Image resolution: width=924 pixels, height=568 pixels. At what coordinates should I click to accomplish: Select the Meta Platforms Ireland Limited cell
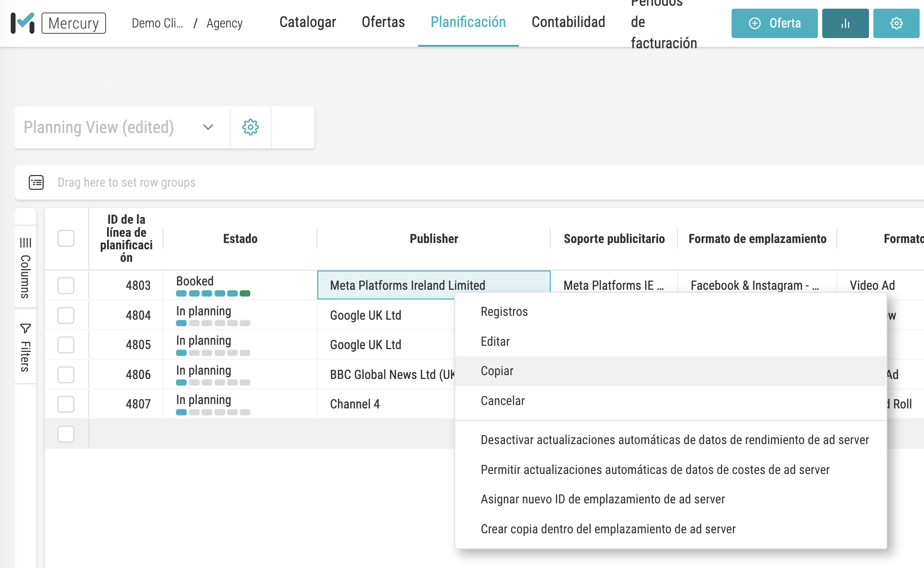pyautogui.click(x=434, y=285)
